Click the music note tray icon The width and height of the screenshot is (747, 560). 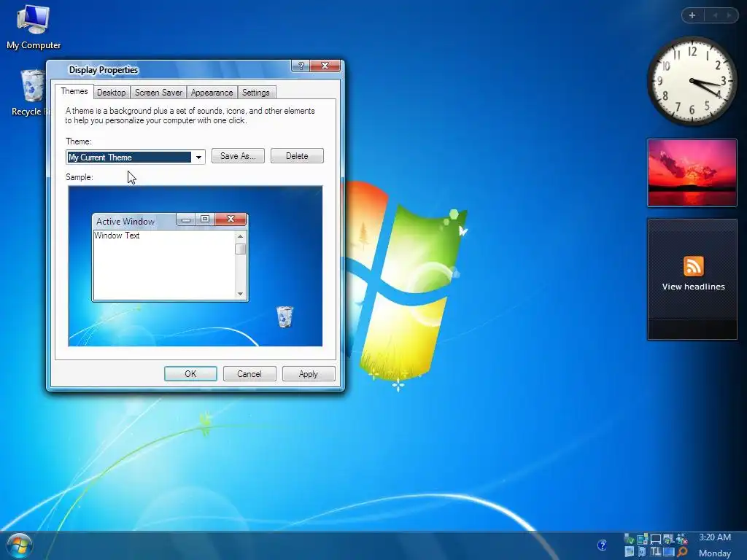pyautogui.click(x=642, y=552)
